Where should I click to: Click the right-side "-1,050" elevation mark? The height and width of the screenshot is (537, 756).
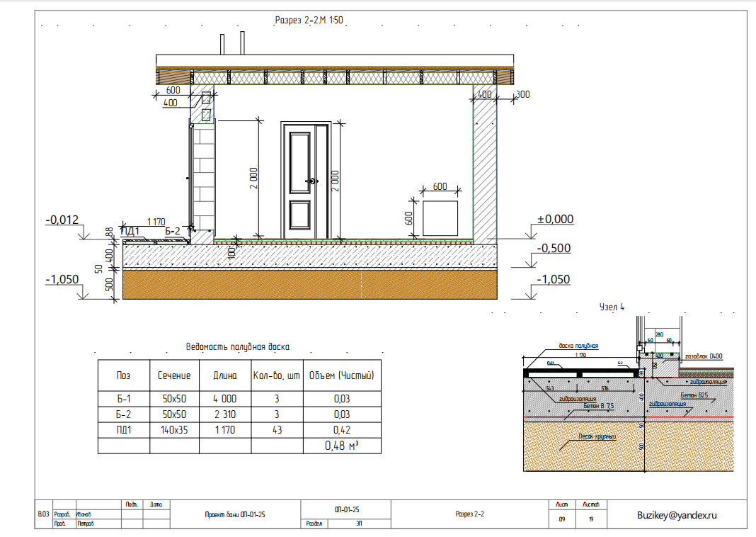[x=554, y=279]
